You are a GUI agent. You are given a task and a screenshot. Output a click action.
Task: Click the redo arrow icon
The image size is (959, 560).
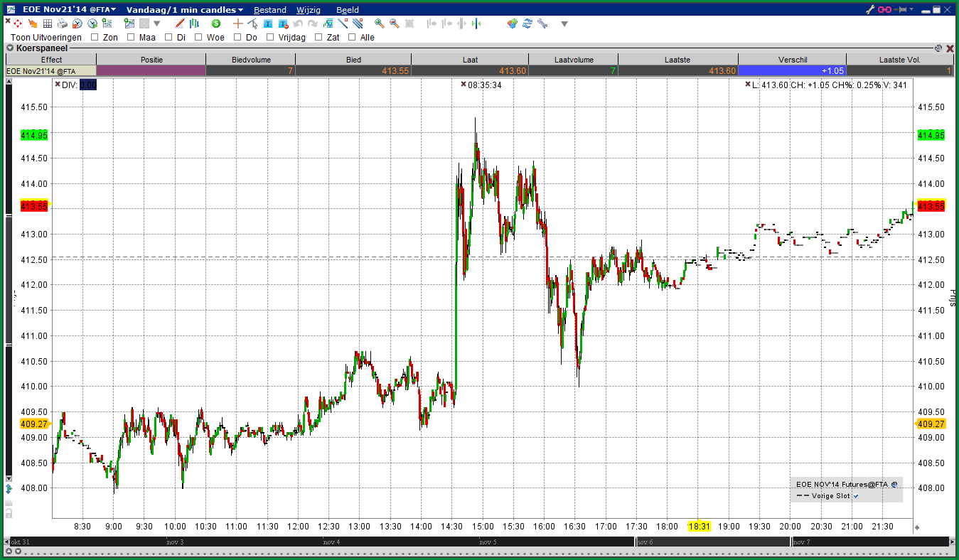(x=312, y=23)
